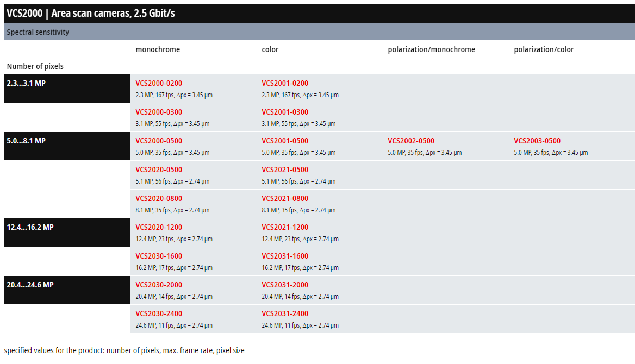Click the VCS2020-0500 product link
This screenshot has height=364, width=635.
pyautogui.click(x=159, y=170)
